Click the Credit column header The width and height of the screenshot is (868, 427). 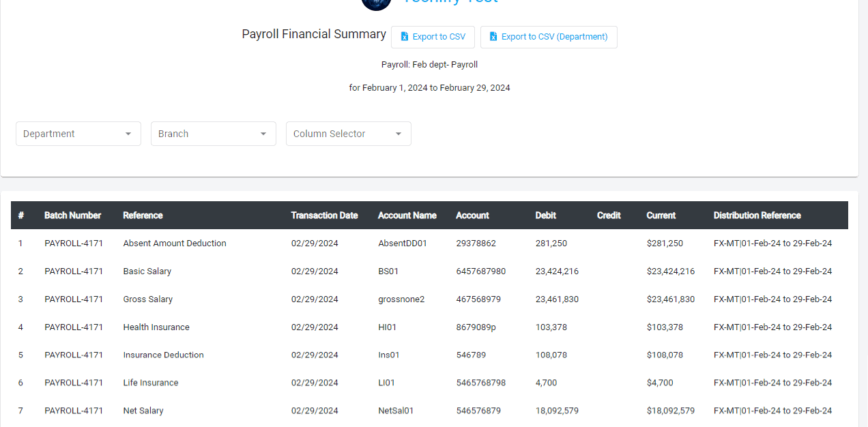tap(608, 215)
